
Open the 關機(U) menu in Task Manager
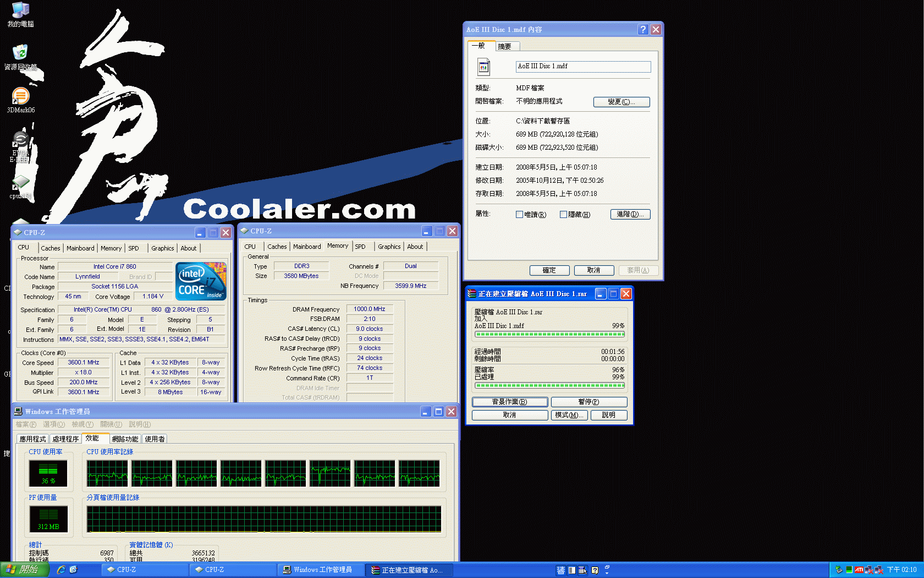pos(111,424)
